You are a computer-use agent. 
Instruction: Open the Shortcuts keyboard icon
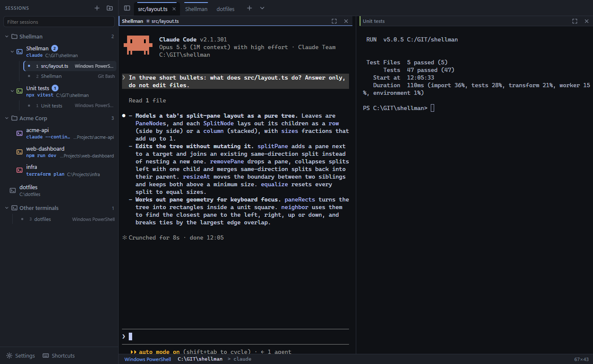[46, 356]
